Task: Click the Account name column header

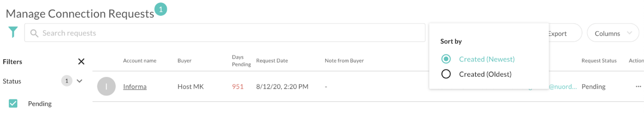Action: pos(139,61)
